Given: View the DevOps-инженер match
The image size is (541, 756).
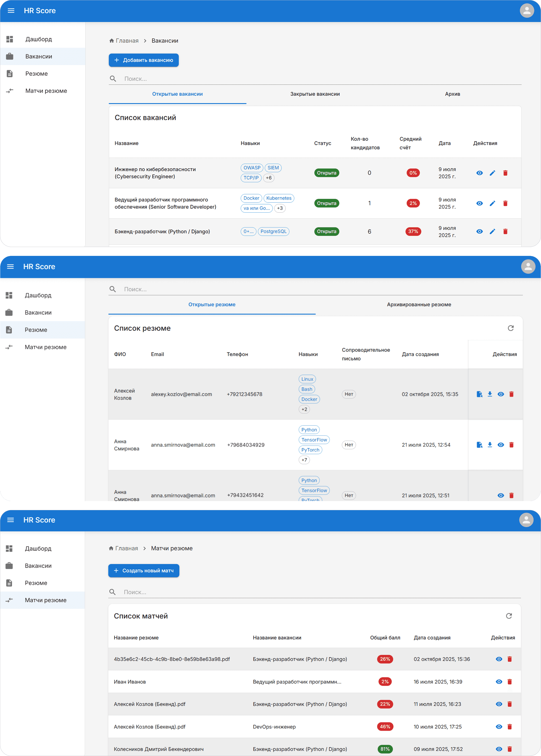Looking at the screenshot, I should (499, 727).
